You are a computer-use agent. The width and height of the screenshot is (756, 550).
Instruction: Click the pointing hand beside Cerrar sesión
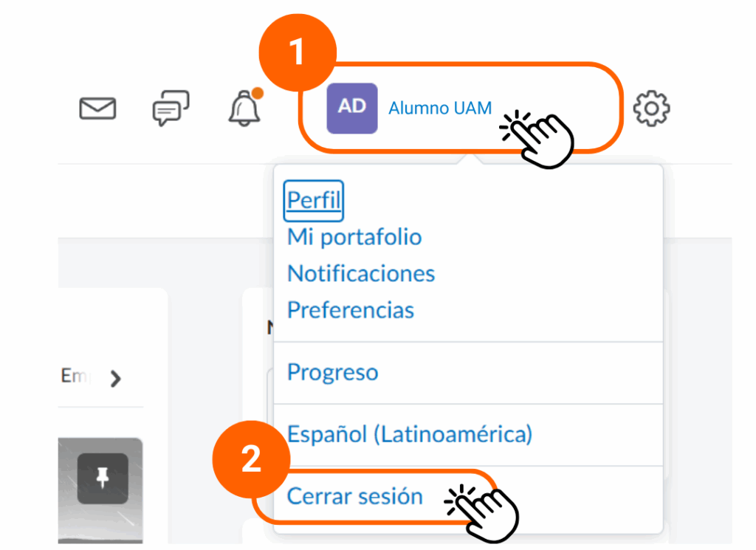coord(484,509)
